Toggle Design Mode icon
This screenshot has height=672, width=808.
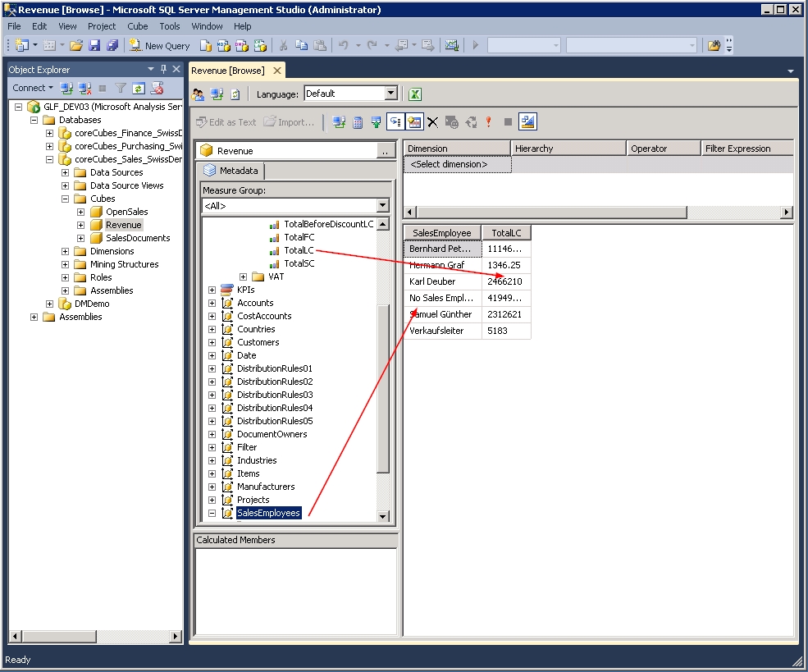527,121
